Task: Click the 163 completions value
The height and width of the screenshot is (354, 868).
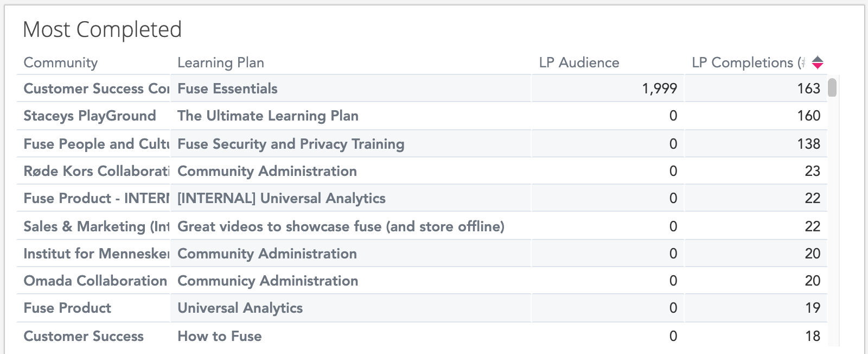Action: point(808,88)
